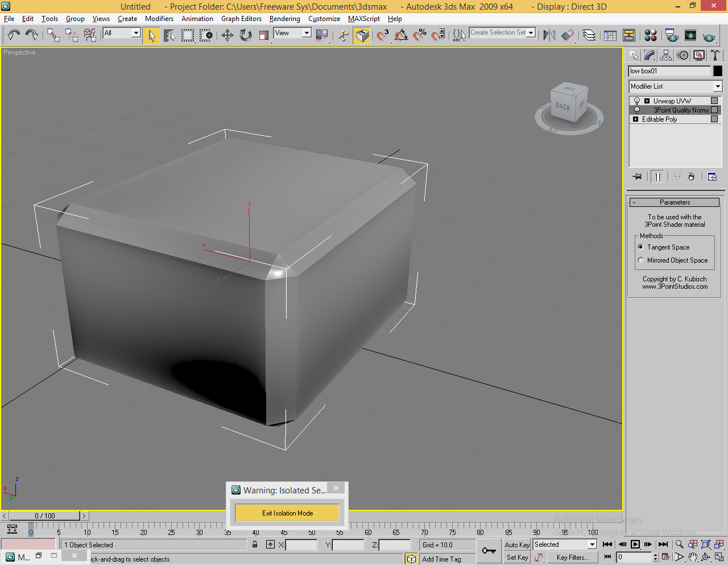This screenshot has height=565, width=728.
Task: Click the Exit Isolation Mode button
Action: point(287,513)
